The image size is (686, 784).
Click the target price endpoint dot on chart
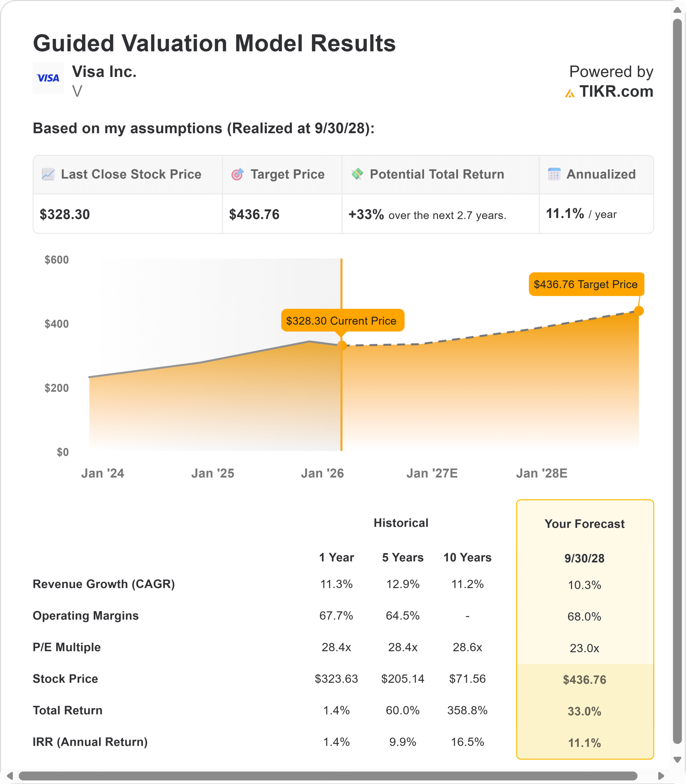(x=639, y=311)
